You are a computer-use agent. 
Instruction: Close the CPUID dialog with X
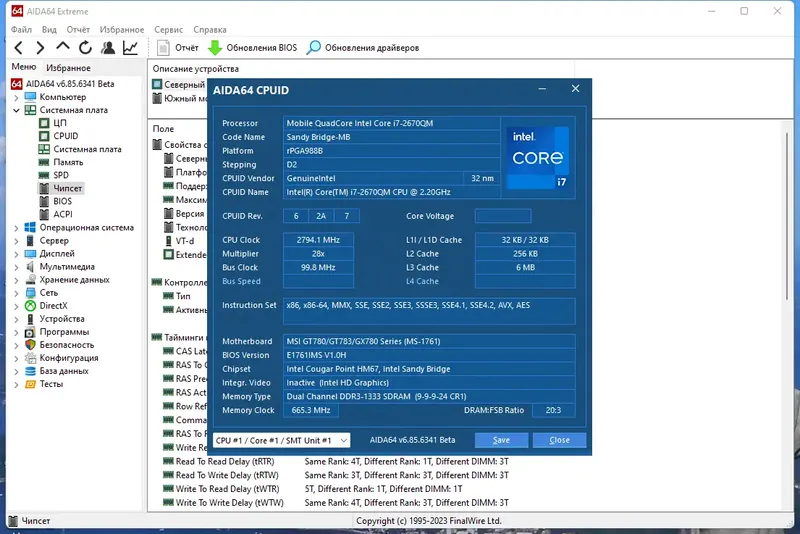pos(576,89)
